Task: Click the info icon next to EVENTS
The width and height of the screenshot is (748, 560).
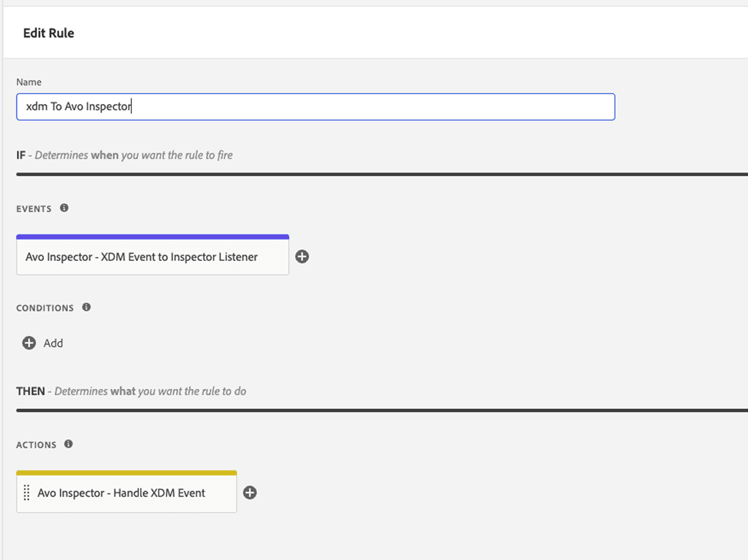Action: point(64,208)
